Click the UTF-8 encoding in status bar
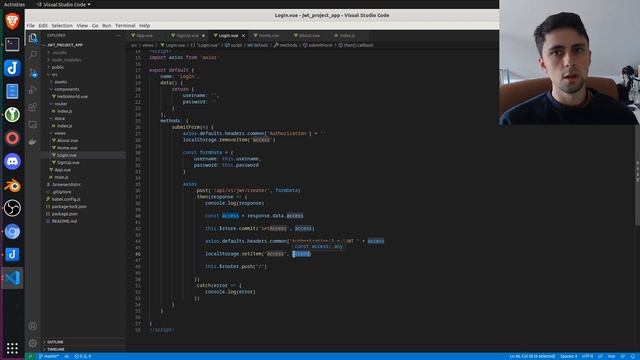The height and width of the screenshot is (360, 640). click(587, 356)
